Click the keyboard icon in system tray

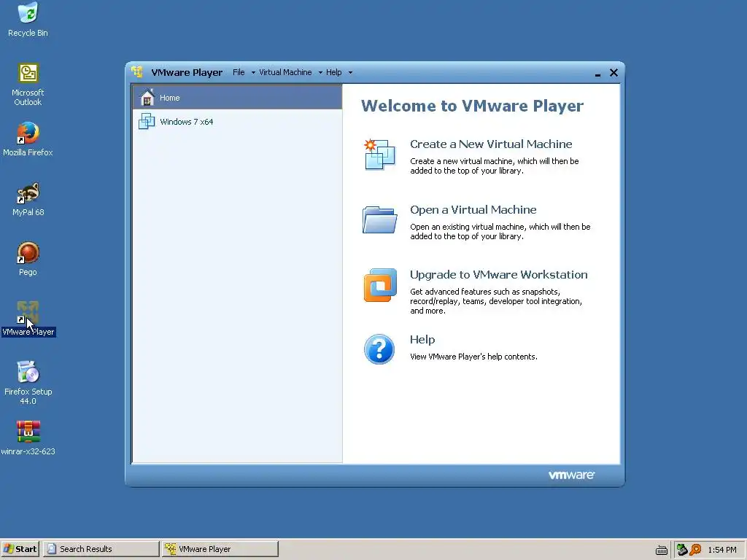[x=661, y=550]
